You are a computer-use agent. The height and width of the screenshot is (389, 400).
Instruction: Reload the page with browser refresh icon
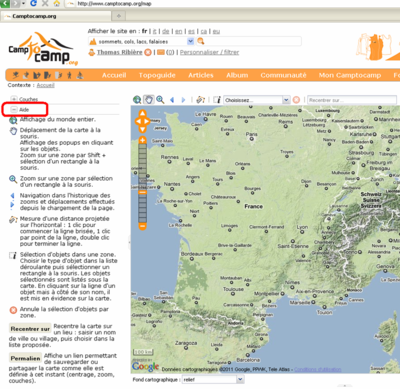click(33, 3)
